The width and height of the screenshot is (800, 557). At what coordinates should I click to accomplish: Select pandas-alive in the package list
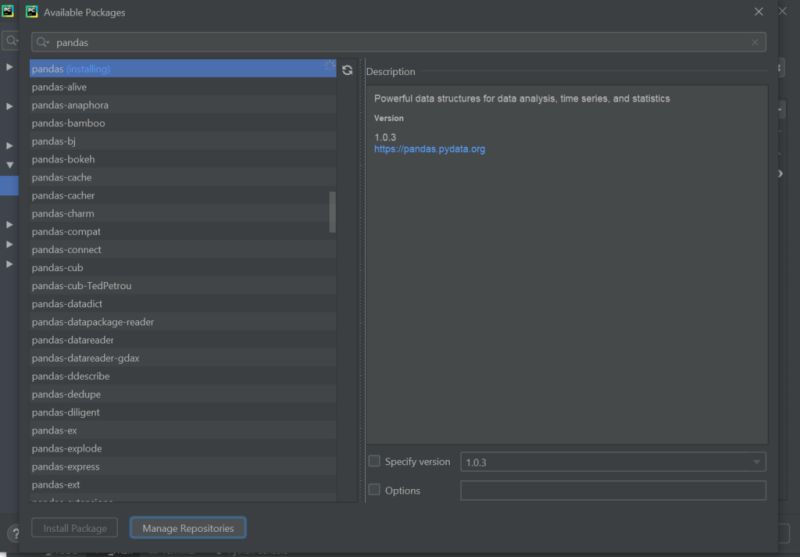click(x=183, y=87)
